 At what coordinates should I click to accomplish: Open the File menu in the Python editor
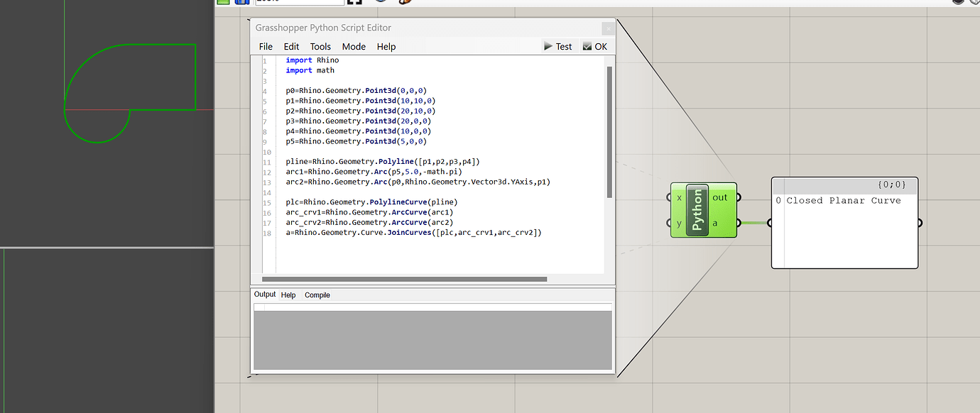click(266, 46)
